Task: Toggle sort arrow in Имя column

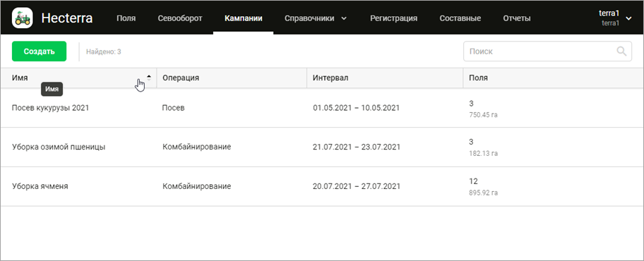Action: point(149,78)
